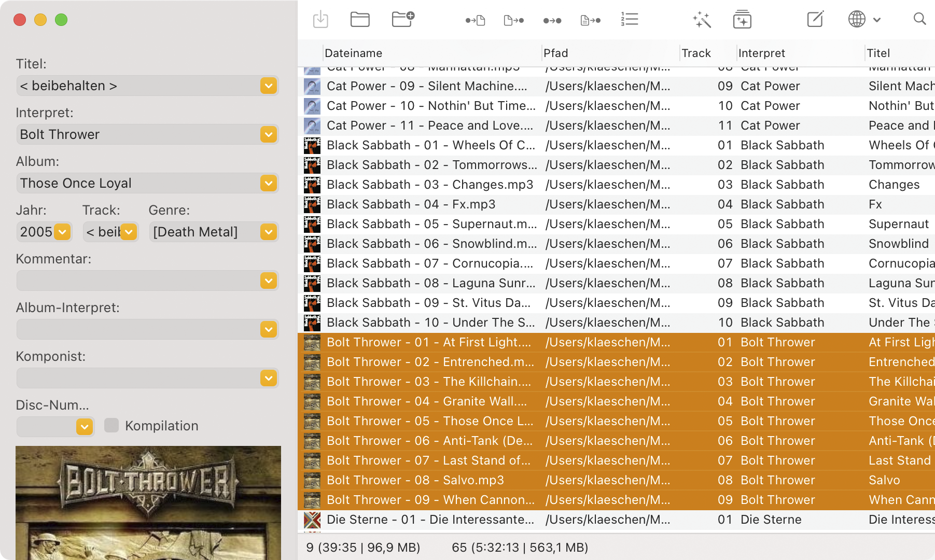Select file 'Bolt Thrower - 09 - When Cannon...'
Image resolution: width=935 pixels, height=560 pixels.
pos(431,500)
